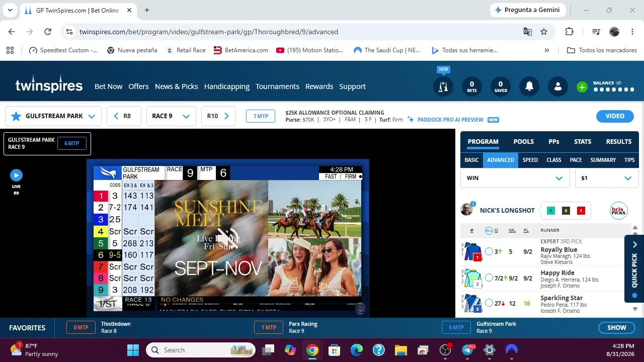Select the win radio for Happy Ride
The width and height of the screenshot is (644, 362).
[489, 278]
